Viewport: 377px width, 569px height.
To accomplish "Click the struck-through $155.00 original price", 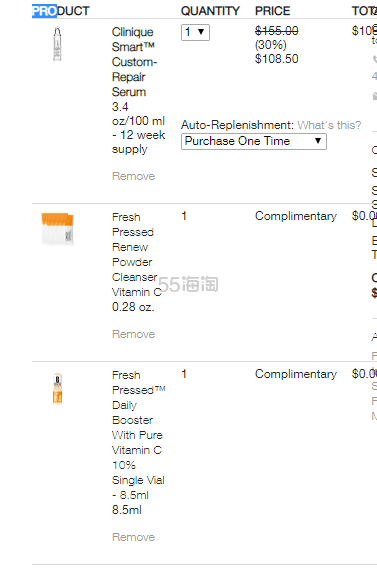I will (x=276, y=31).
